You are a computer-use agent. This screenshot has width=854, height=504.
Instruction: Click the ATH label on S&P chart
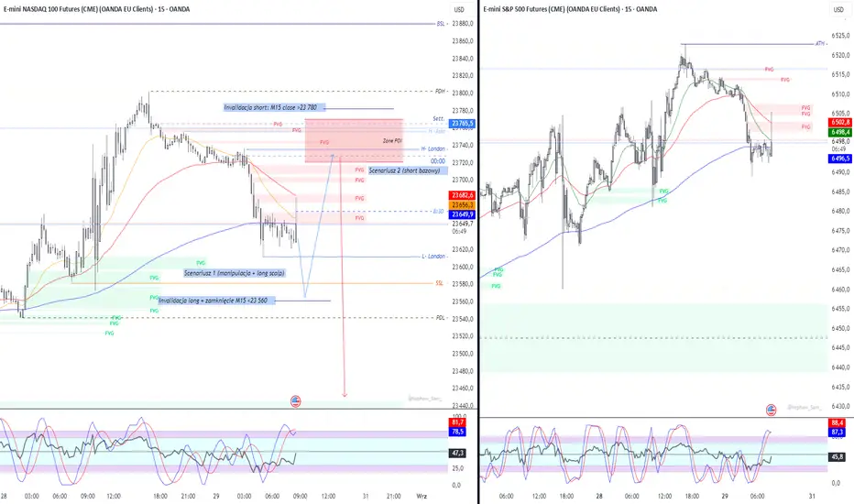pyautogui.click(x=820, y=44)
